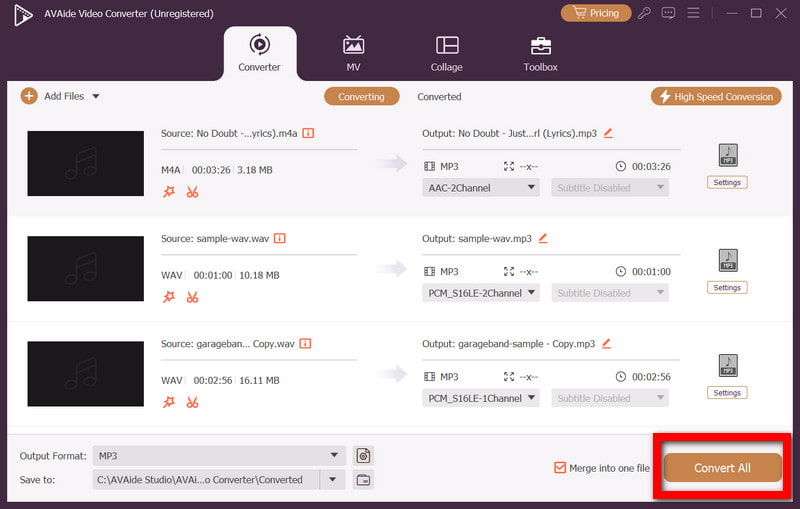This screenshot has height=509, width=800.
Task: Click the Pricing button
Action: (595, 13)
